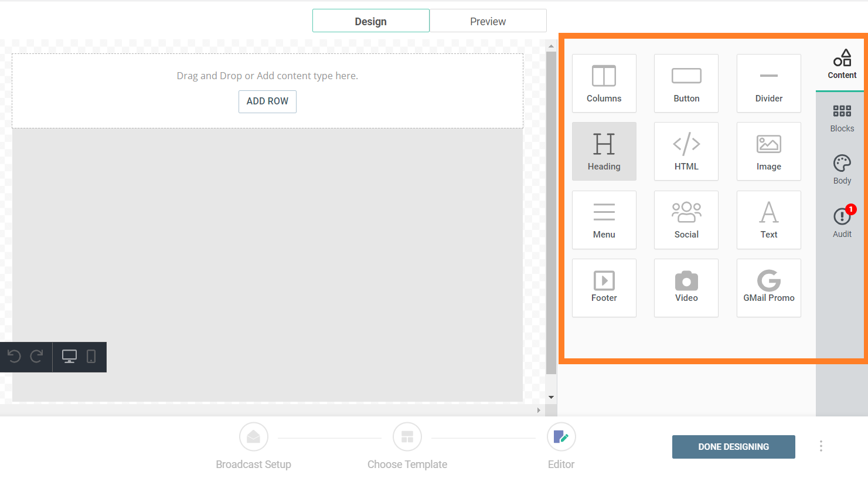Add the HTML code element
The height and width of the screenshot is (478, 868).
[x=686, y=151]
